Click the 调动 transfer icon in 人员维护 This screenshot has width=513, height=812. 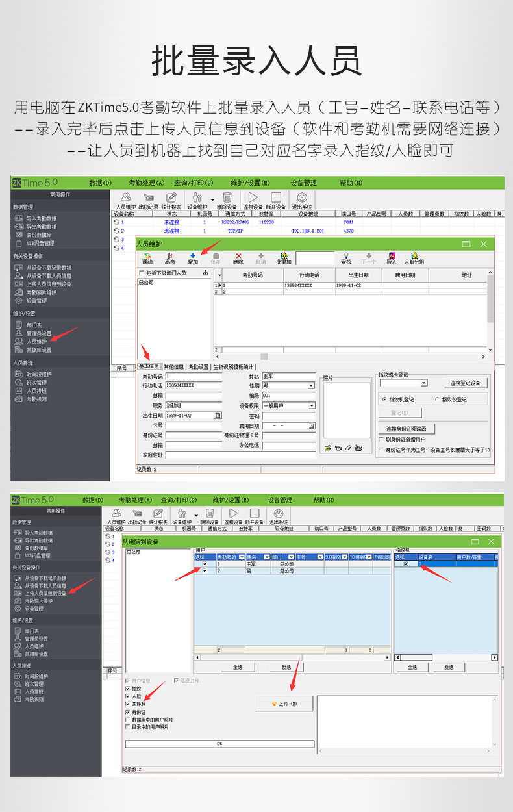click(x=147, y=256)
